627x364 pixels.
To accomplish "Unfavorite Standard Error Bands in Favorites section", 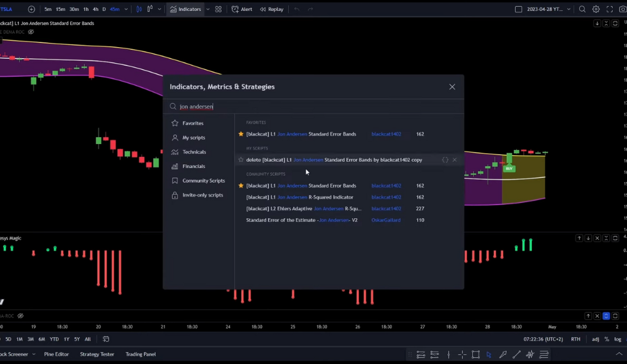I will pos(240,134).
